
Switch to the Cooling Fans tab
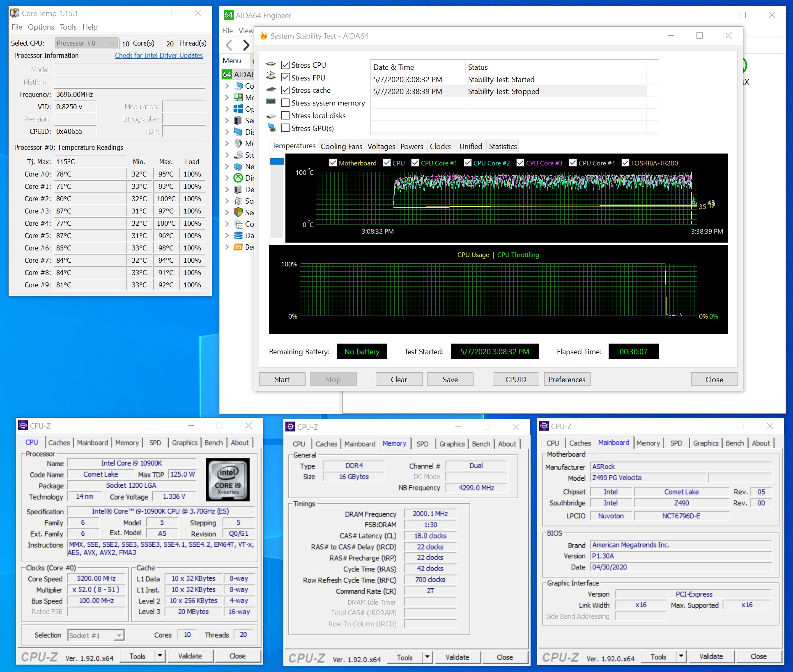342,147
